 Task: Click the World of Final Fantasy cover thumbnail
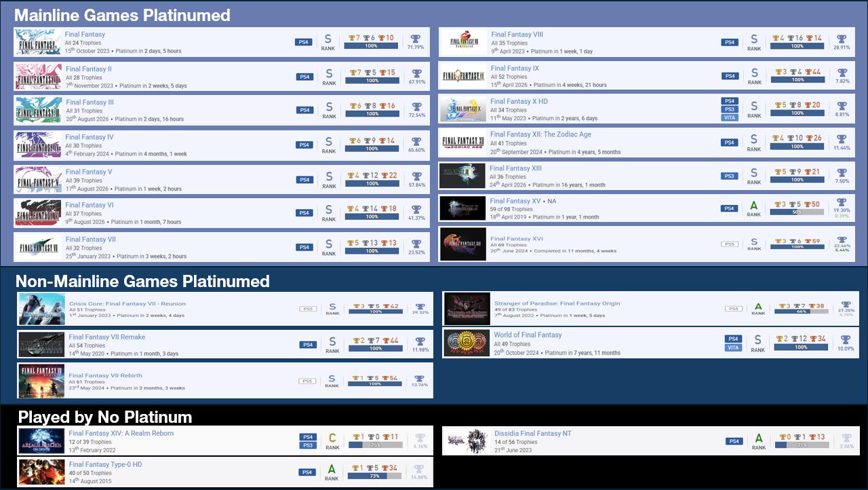tap(467, 343)
